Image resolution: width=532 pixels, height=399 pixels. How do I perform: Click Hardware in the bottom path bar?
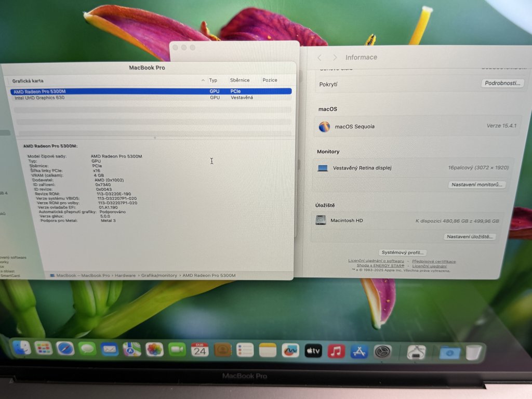click(x=125, y=275)
